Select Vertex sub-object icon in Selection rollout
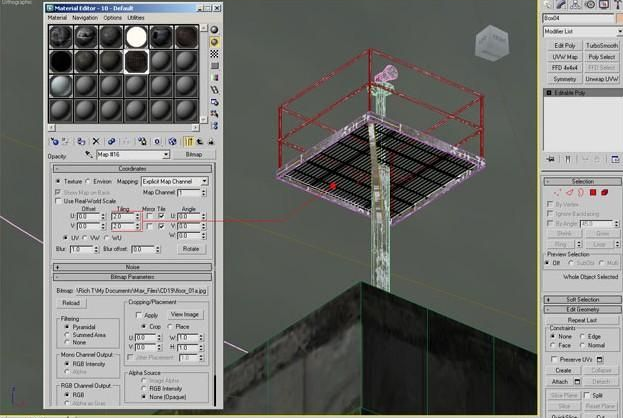Screen dimensions: 623x418 click(x=557, y=193)
